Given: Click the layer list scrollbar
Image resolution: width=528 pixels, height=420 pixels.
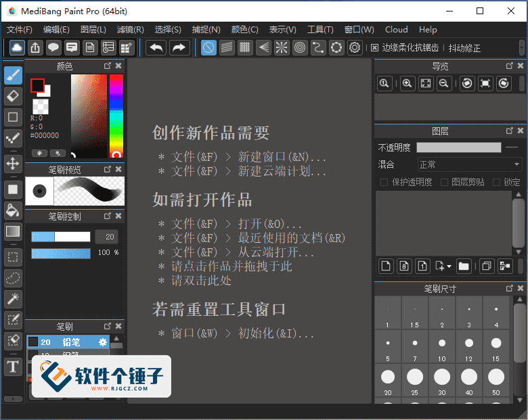Looking at the screenshot, I should pyautogui.click(x=519, y=223).
